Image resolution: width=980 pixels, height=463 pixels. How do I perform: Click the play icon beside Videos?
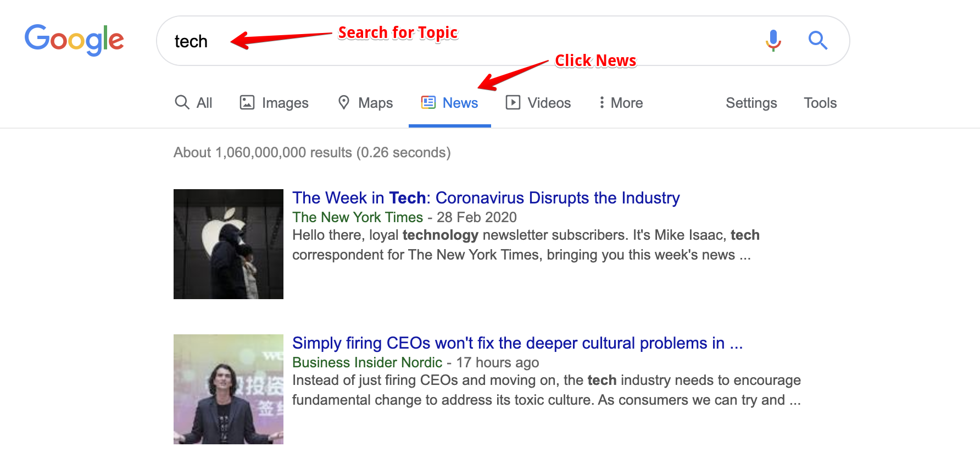[x=513, y=102]
